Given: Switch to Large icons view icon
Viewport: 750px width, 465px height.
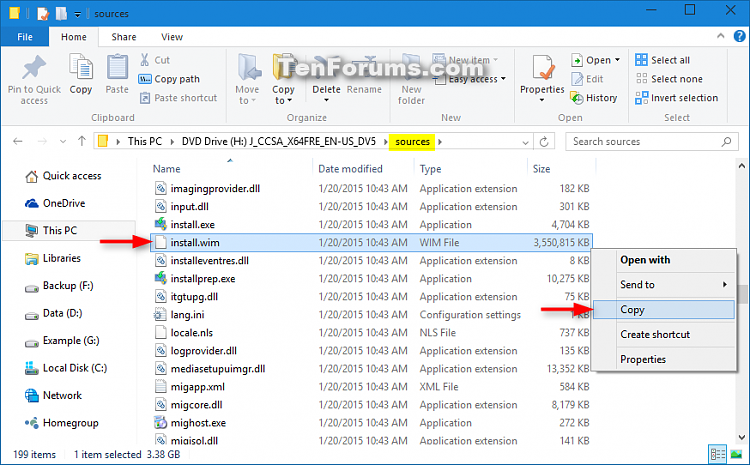Looking at the screenshot, I should [737, 454].
